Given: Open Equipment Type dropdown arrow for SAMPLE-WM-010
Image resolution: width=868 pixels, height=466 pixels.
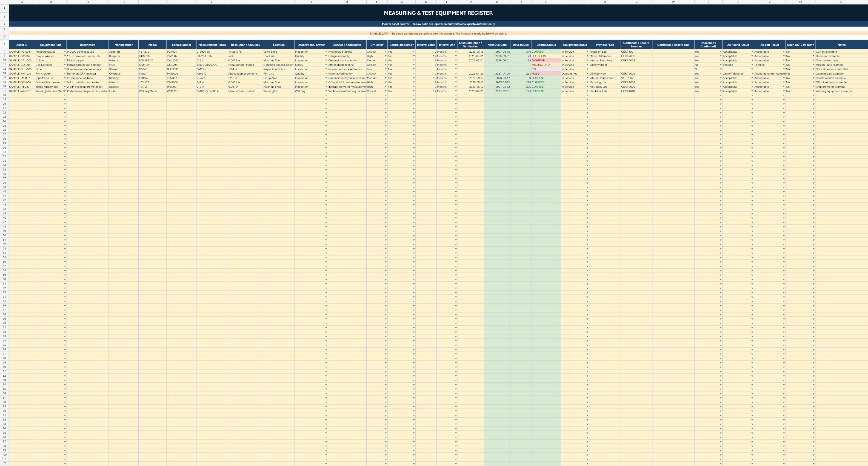Looking at the screenshot, I should coord(65,91).
